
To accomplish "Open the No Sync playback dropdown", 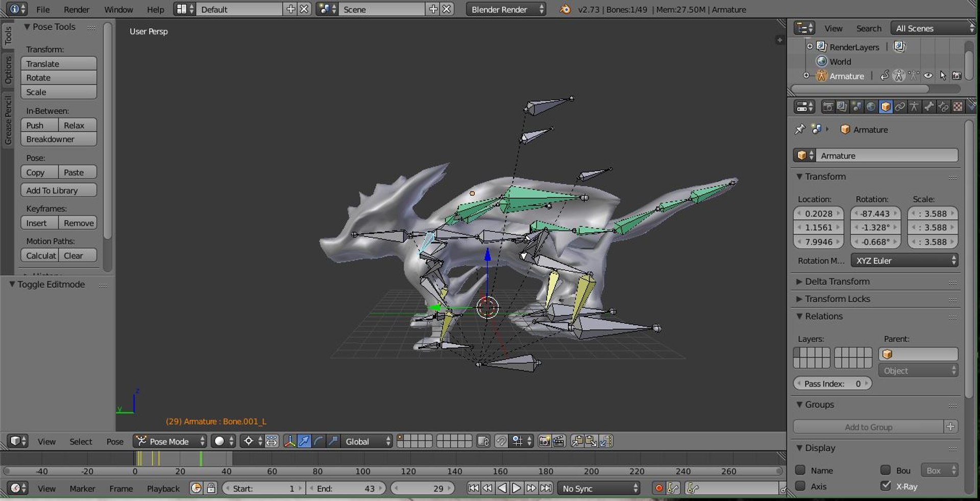I will (599, 488).
